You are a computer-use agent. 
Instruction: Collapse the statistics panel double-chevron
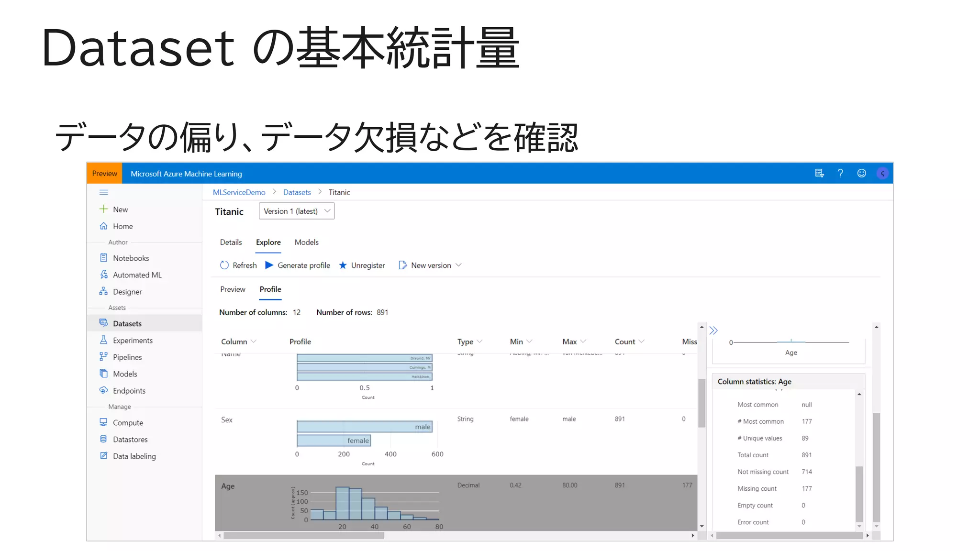click(x=713, y=331)
